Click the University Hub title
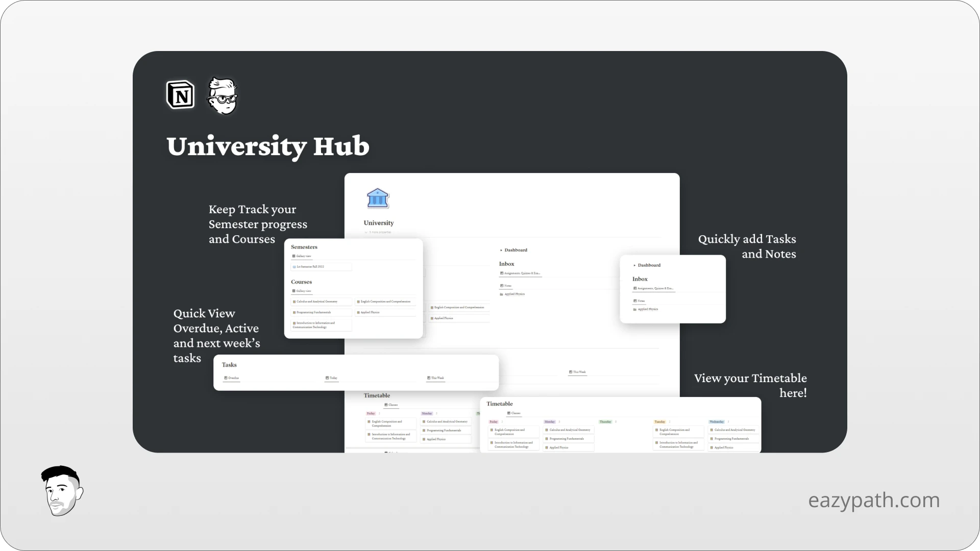Image resolution: width=980 pixels, height=551 pixels. [x=268, y=146]
